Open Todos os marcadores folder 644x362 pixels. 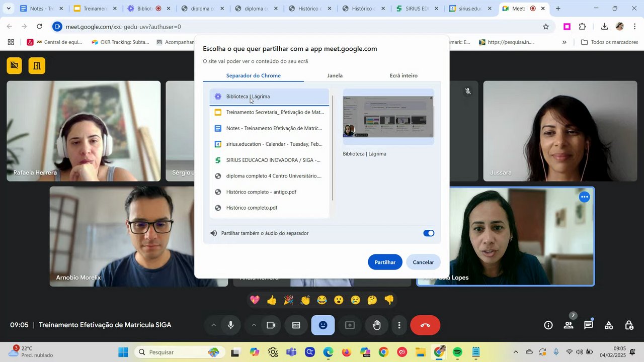(609, 42)
